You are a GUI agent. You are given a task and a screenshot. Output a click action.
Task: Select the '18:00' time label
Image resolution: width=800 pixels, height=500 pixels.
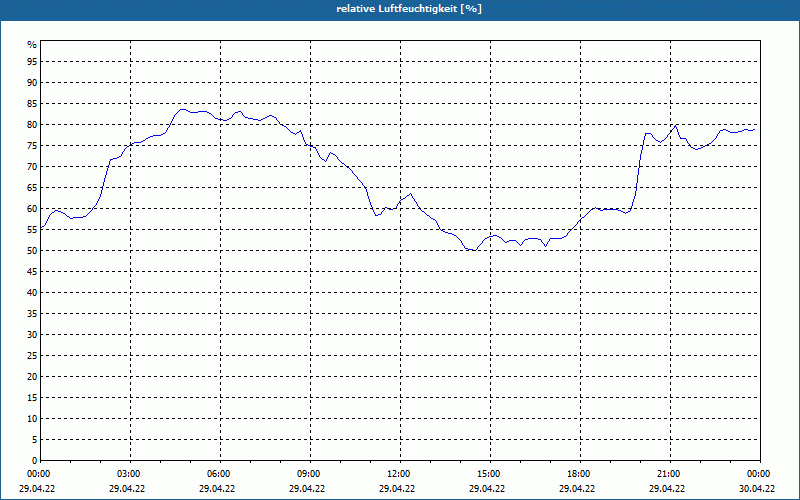tap(579, 474)
